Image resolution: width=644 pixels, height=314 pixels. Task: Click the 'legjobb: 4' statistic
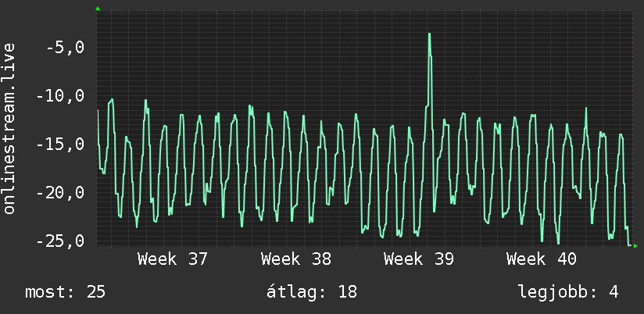click(x=568, y=293)
